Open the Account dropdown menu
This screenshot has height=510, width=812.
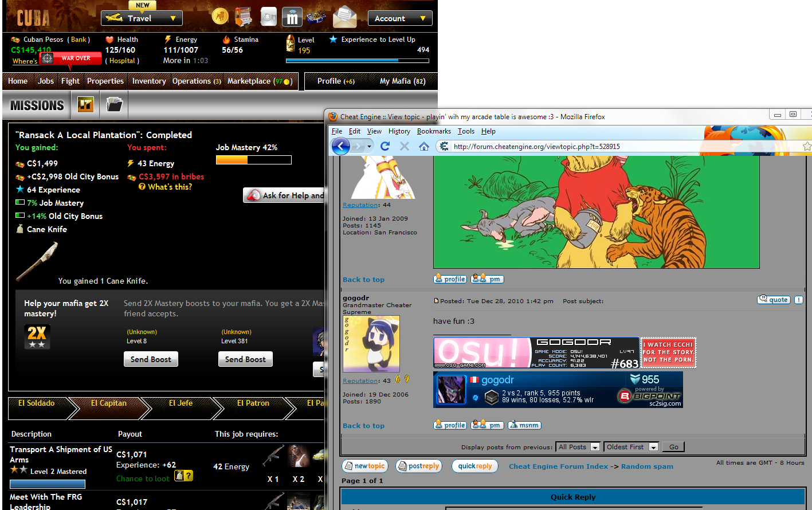(400, 18)
